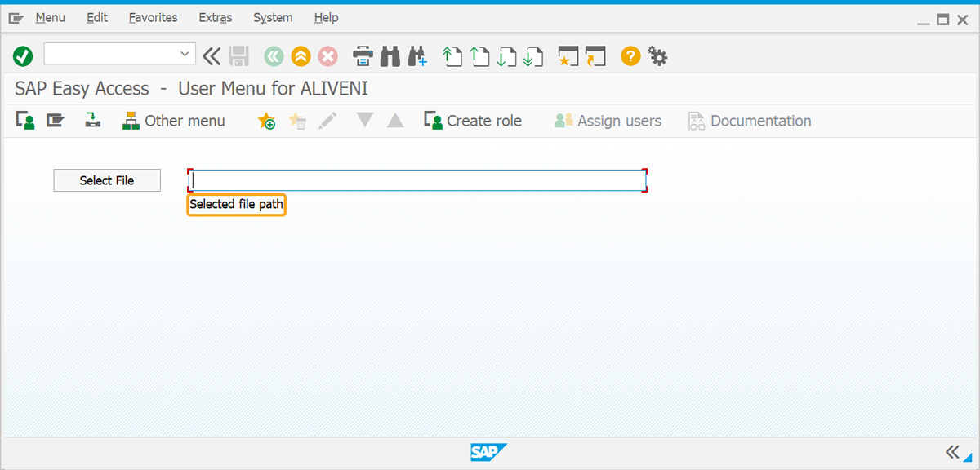Click the Select File button
Image resolution: width=980 pixels, height=470 pixels.
(107, 180)
